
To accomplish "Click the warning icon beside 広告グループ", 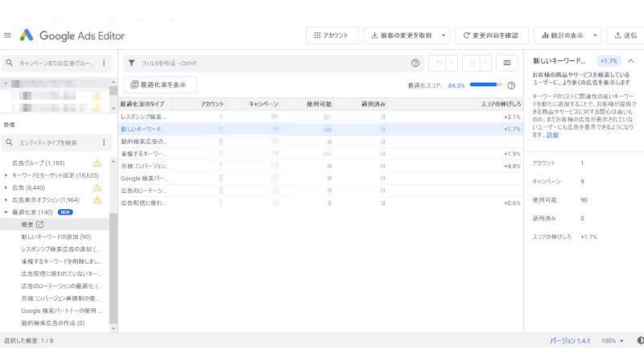I will [x=97, y=163].
